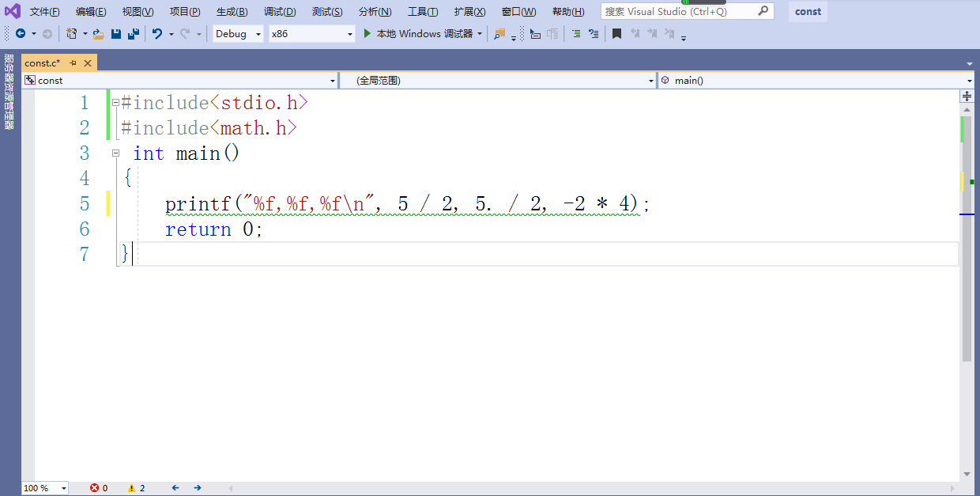Open the 编辑(E) menu
The width and height of the screenshot is (980, 496).
pyautogui.click(x=91, y=12)
